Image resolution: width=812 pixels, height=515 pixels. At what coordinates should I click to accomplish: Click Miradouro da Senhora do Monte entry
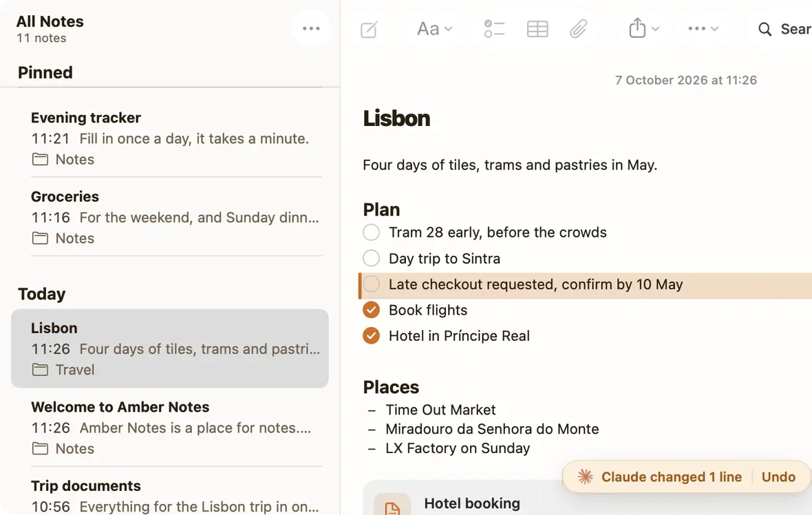pos(492,429)
